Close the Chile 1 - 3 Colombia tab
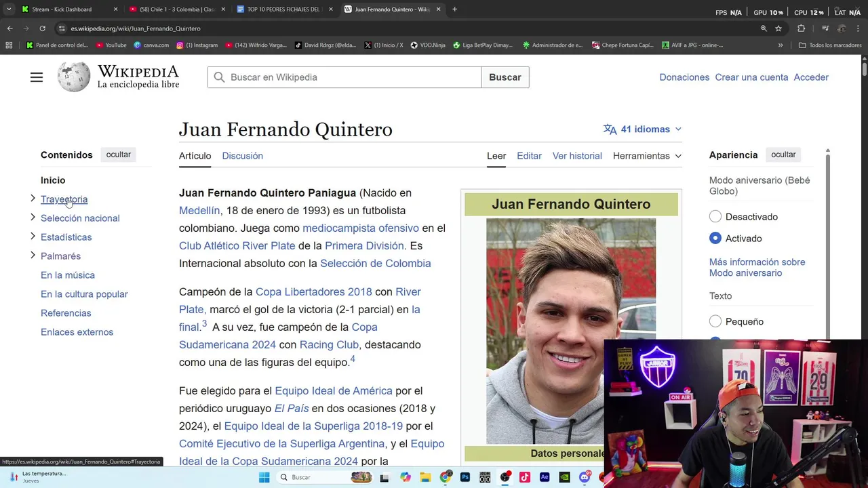 (x=223, y=9)
